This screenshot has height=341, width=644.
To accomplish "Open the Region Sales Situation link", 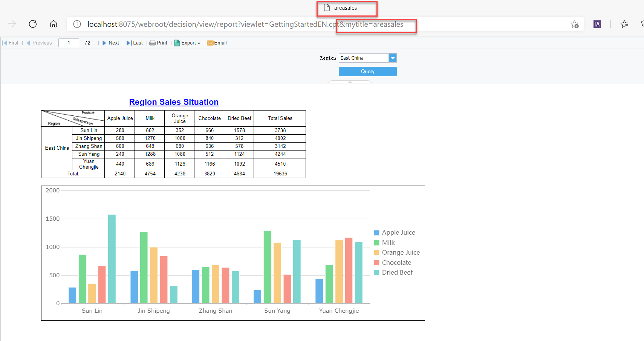I will tap(174, 102).
